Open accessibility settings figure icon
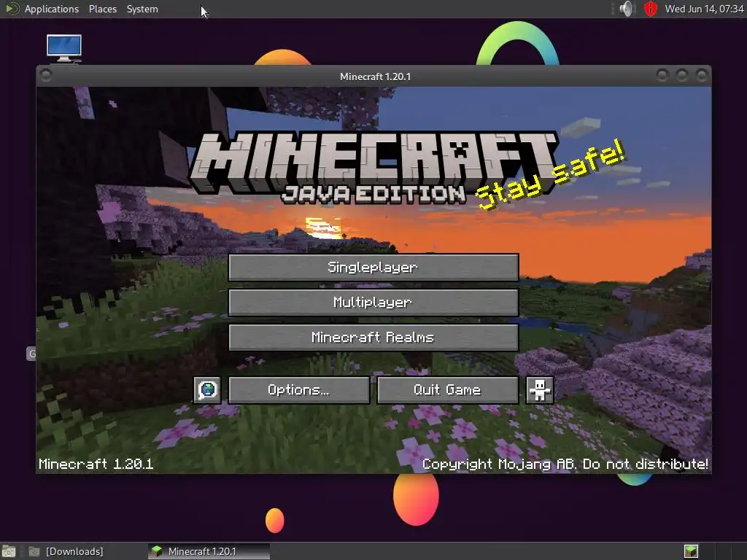747x560 pixels. coord(539,390)
